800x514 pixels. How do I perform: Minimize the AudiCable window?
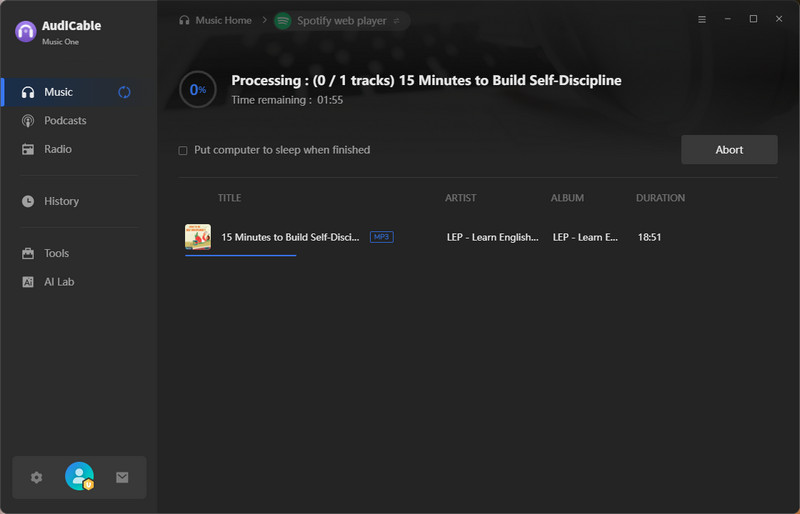point(728,19)
